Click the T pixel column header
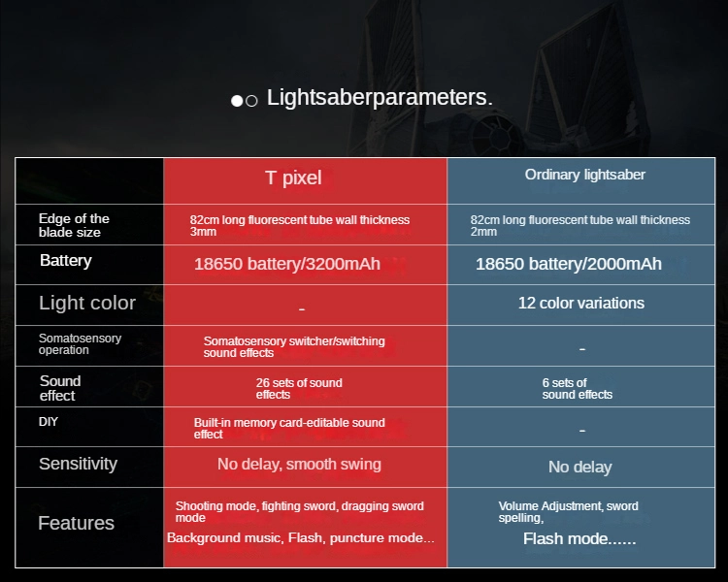This screenshot has height=582, width=728. pyautogui.click(x=293, y=178)
